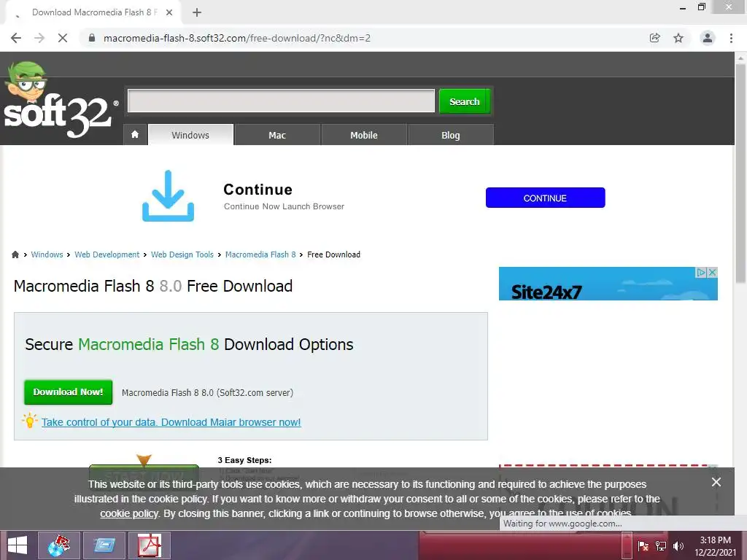
Task: Open the disc installer taskbar icon
Action: click(x=58, y=545)
